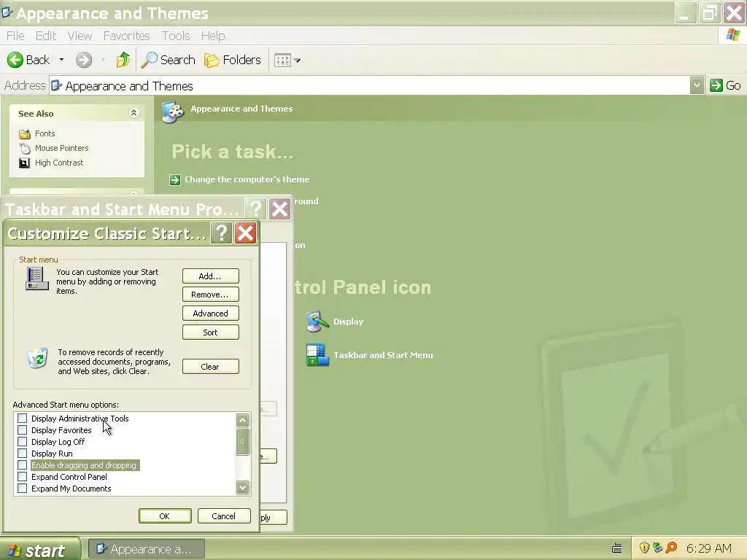Click options list scroll down arrow
This screenshot has width=747, height=560.
click(x=242, y=487)
